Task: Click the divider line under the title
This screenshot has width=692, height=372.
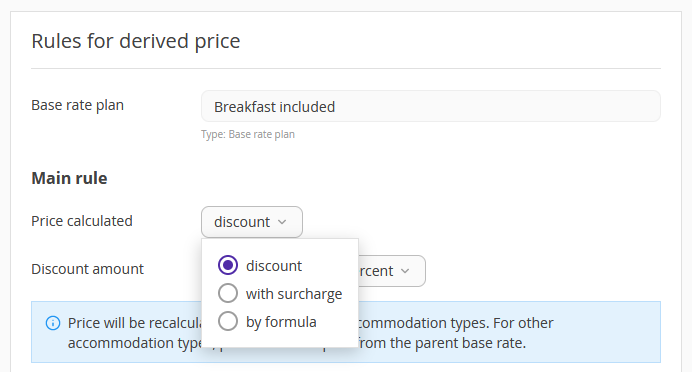Action: 346,68
